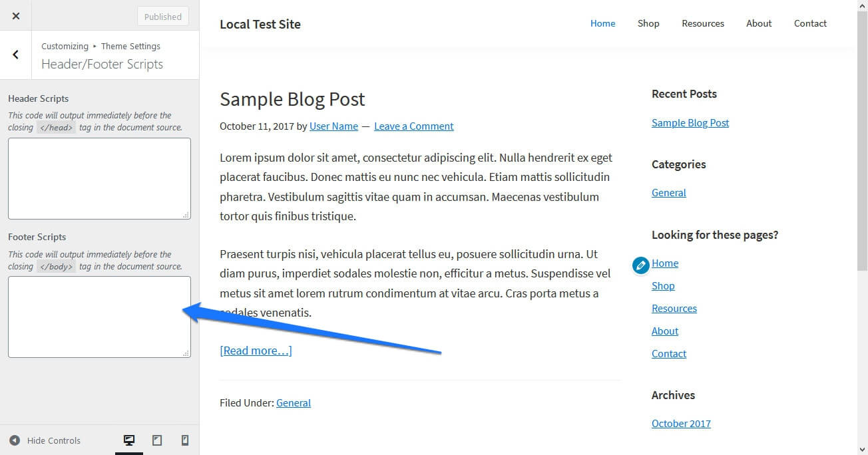The height and width of the screenshot is (455, 868).
Task: Click the Local Test Site title
Action: [x=260, y=24]
